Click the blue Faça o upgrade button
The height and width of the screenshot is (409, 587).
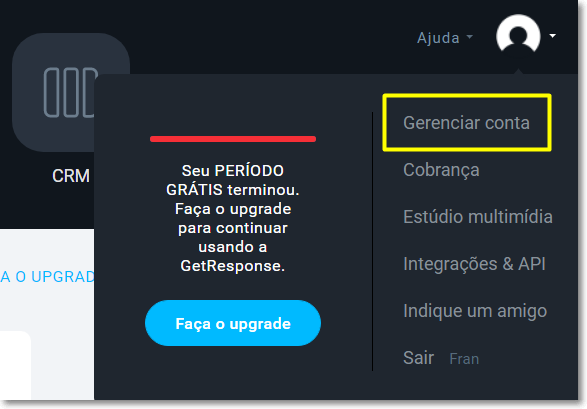click(233, 323)
